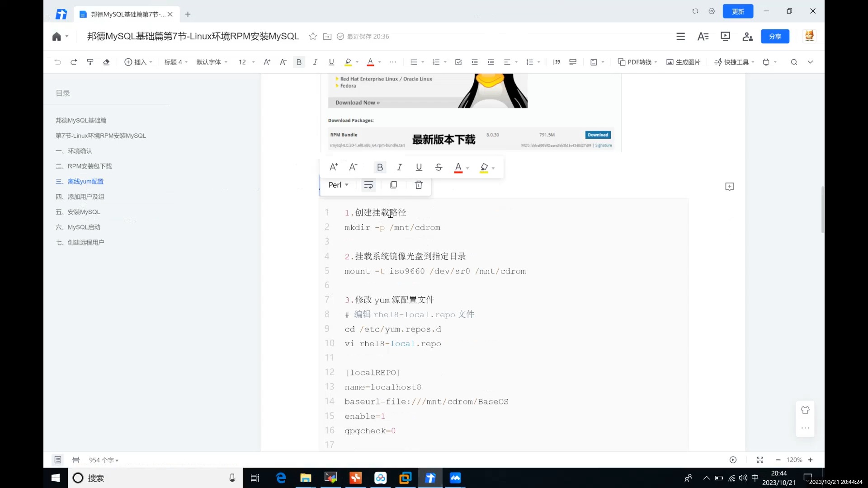
Task: Start presentation mode from title bar
Action: [x=725, y=36]
